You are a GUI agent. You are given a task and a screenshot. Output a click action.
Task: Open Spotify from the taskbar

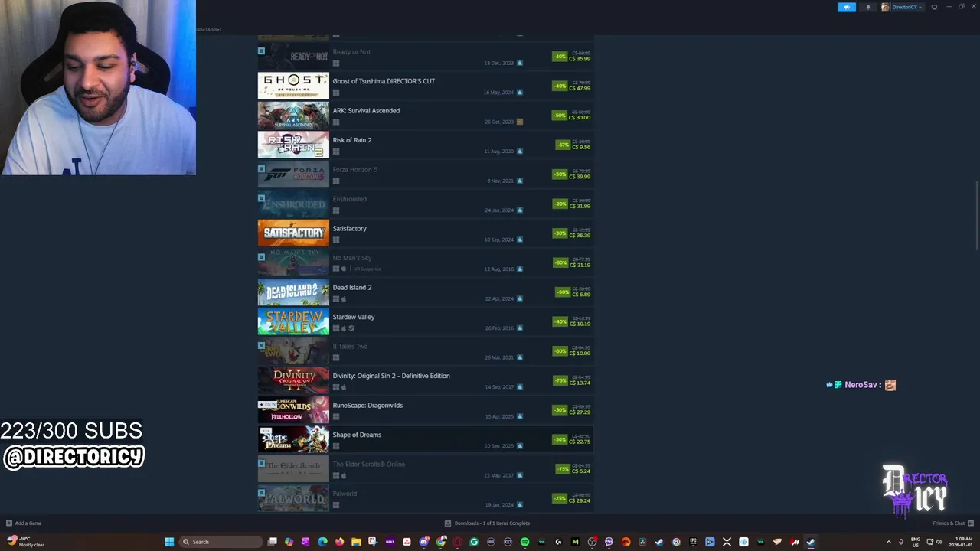524,542
